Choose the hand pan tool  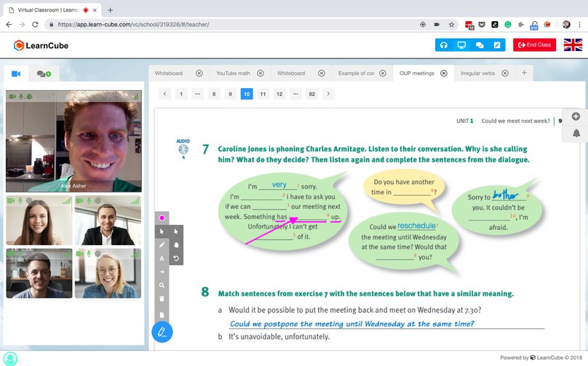click(175, 244)
